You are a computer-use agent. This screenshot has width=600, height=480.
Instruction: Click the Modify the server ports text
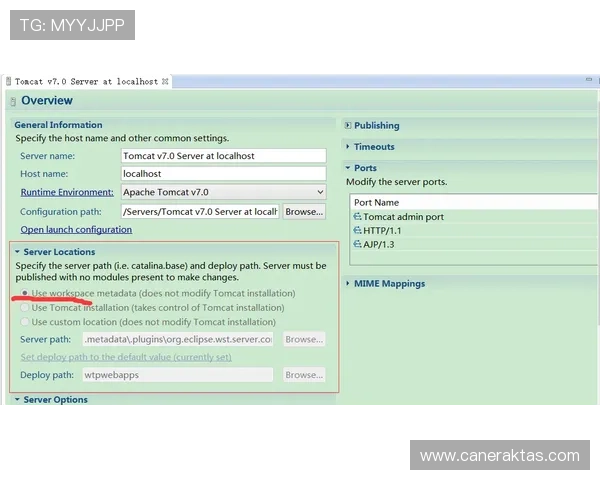click(x=396, y=182)
